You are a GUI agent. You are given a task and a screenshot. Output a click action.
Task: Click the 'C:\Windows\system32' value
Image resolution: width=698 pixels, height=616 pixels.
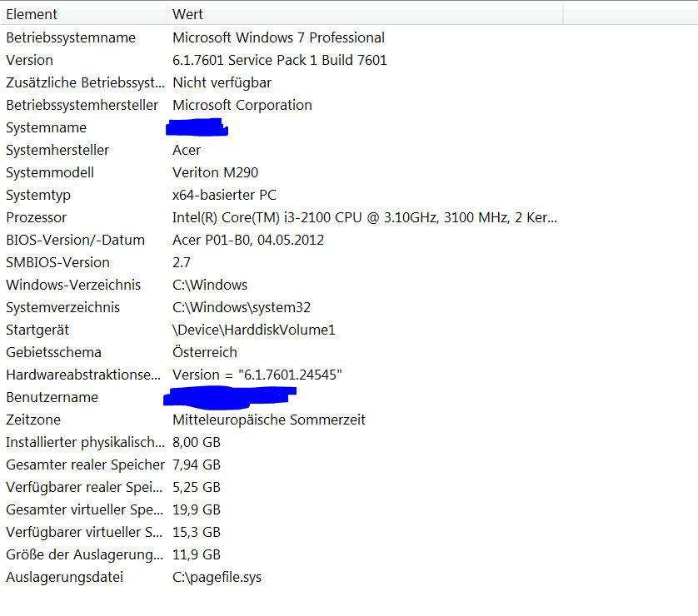pyautogui.click(x=242, y=307)
